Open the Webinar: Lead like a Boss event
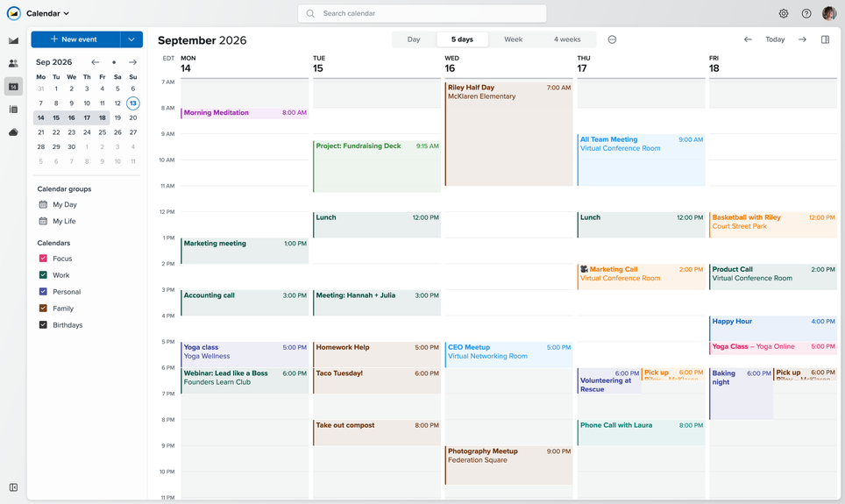Viewport: 845px width, 504px height. pos(245,380)
